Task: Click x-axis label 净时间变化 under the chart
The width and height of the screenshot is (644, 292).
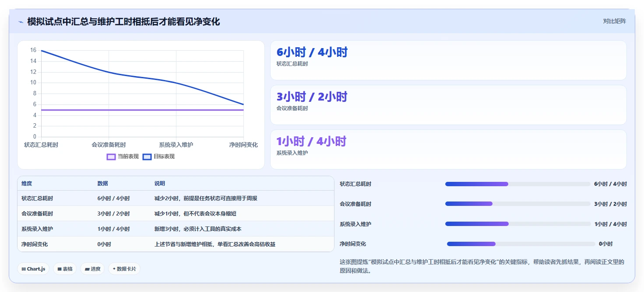Action: (x=243, y=145)
